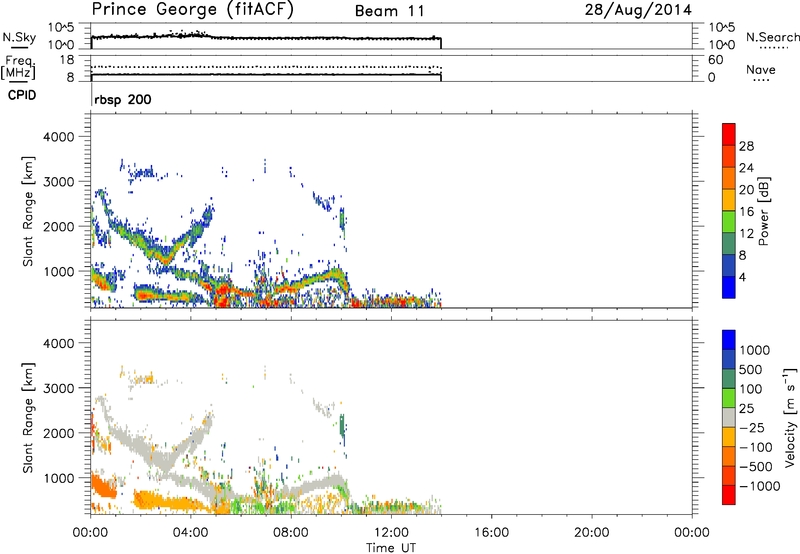The height and width of the screenshot is (554, 800).
Task: Click the 'Slant Range [km]' label of the power panel
Action: (28, 211)
